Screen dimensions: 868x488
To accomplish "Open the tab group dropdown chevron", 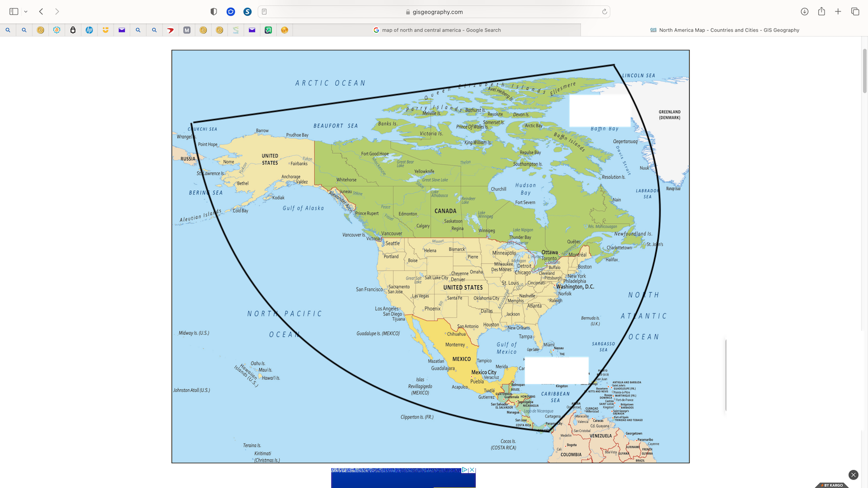I will (26, 11).
